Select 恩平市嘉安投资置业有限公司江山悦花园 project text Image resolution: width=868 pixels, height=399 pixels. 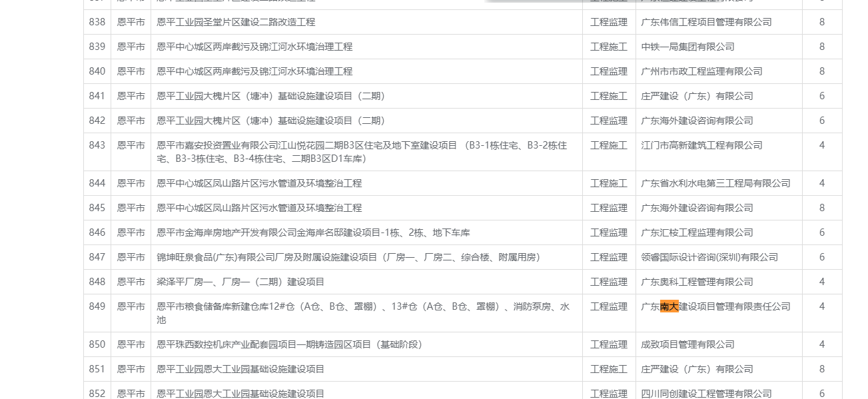coord(362,152)
